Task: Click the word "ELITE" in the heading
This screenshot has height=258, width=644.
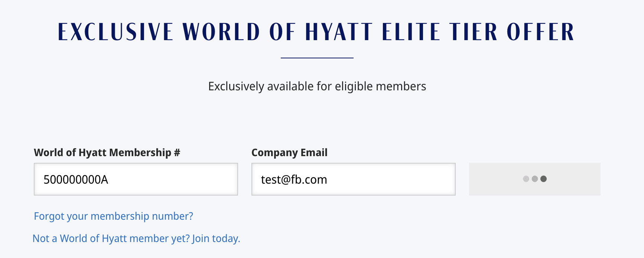Action: [x=411, y=32]
